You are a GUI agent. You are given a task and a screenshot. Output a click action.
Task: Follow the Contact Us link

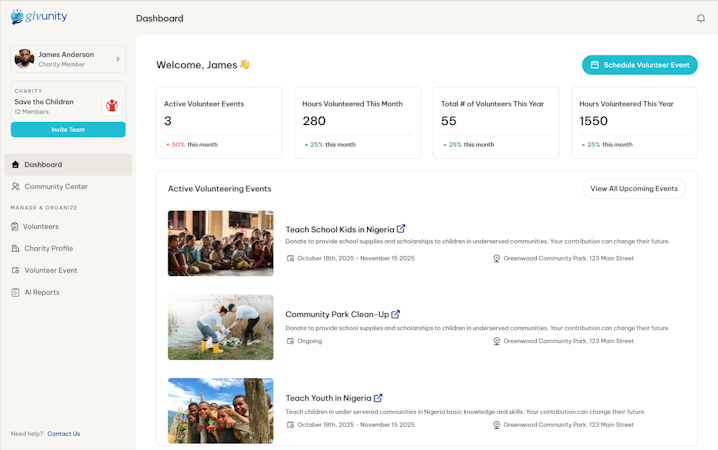click(63, 434)
